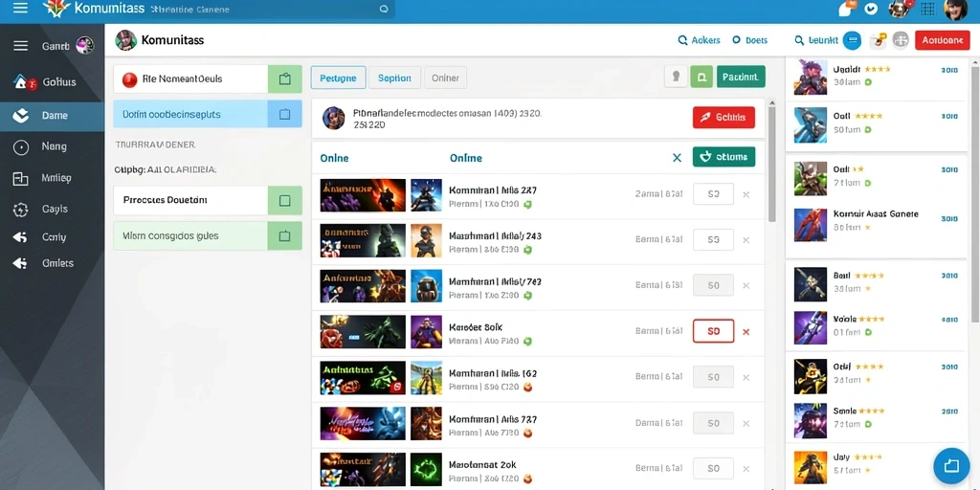The width and height of the screenshot is (980, 490).
Task: Toggle the green checkbox beside Prrocctes Douetdni
Action: [285, 201]
